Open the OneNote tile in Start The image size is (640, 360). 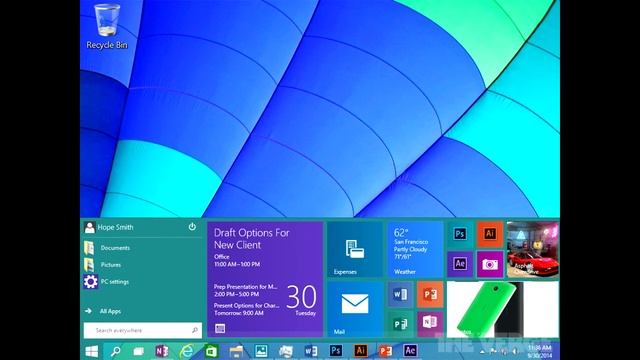pos(430,324)
